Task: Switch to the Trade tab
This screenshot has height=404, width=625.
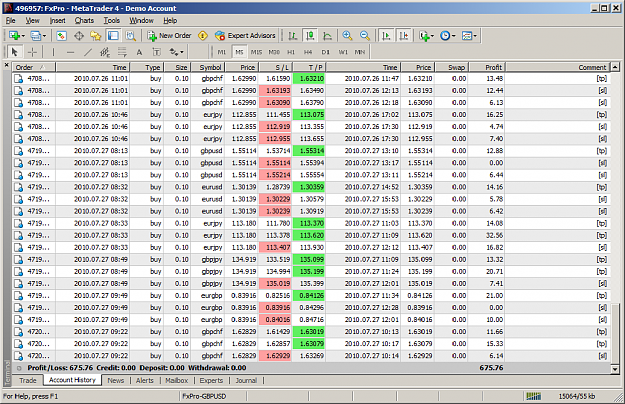Action: pyautogui.click(x=28, y=380)
